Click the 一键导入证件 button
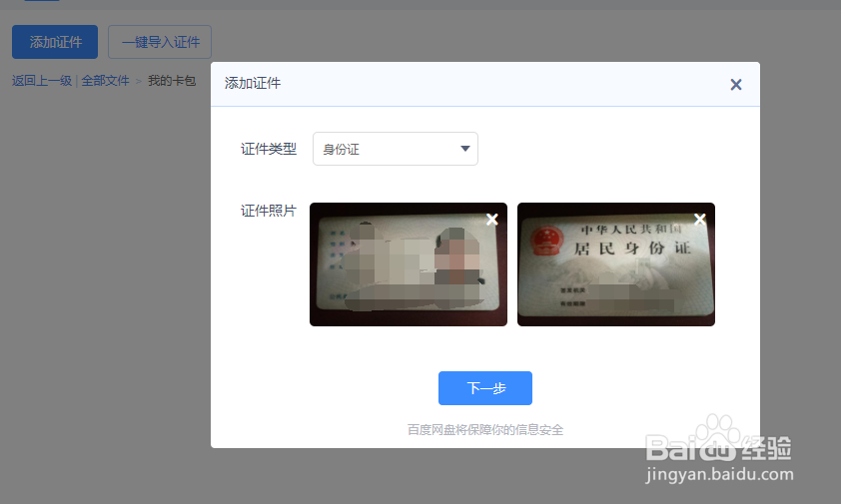Viewport: 841px width, 504px height. pos(160,42)
